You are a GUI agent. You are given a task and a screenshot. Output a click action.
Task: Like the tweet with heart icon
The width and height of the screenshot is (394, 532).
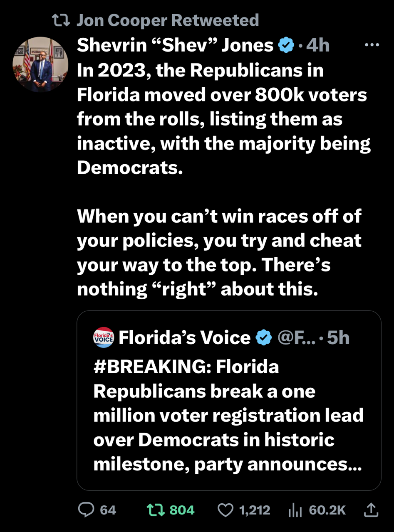(226, 510)
